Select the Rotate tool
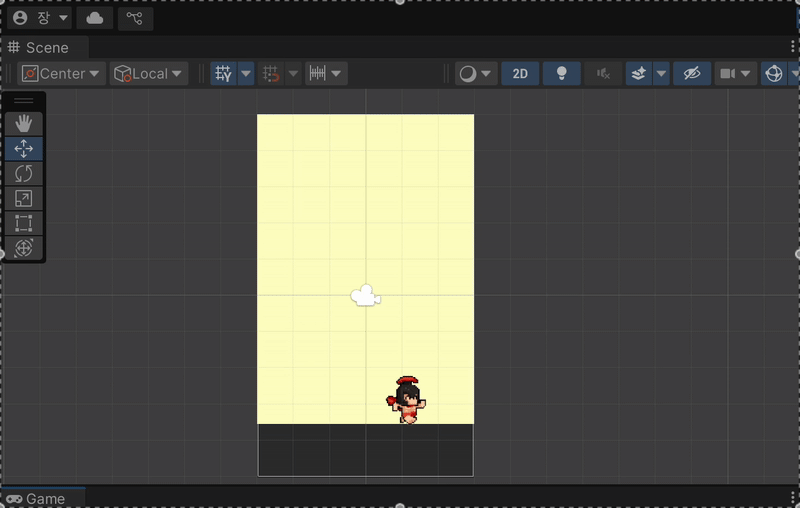800x508 pixels. tap(23, 173)
